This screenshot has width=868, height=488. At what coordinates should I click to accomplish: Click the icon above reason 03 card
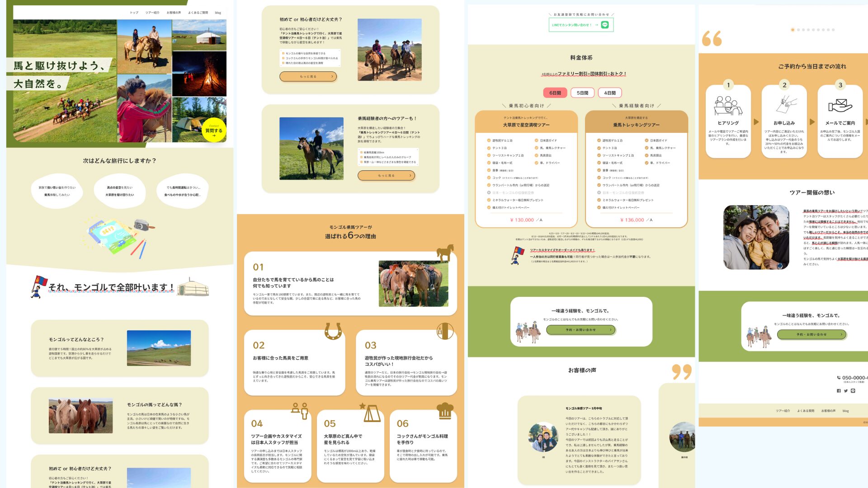pyautogui.click(x=445, y=331)
